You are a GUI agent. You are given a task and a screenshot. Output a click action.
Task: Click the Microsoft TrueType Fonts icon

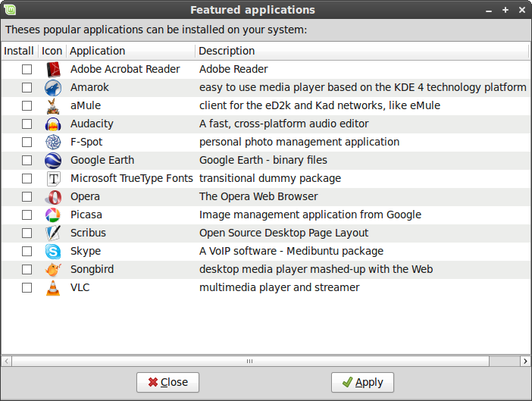click(x=53, y=179)
